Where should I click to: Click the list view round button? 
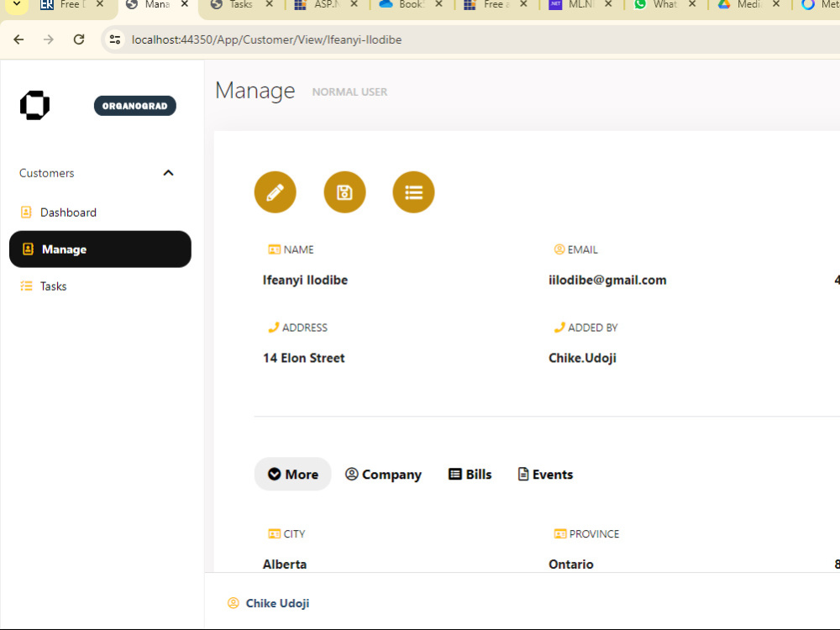tap(413, 192)
